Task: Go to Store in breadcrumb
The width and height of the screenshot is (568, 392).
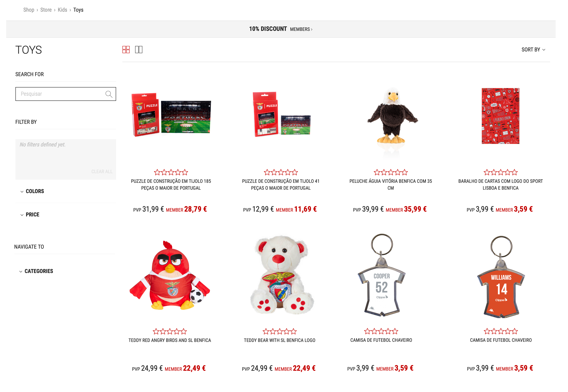Action: (46, 10)
